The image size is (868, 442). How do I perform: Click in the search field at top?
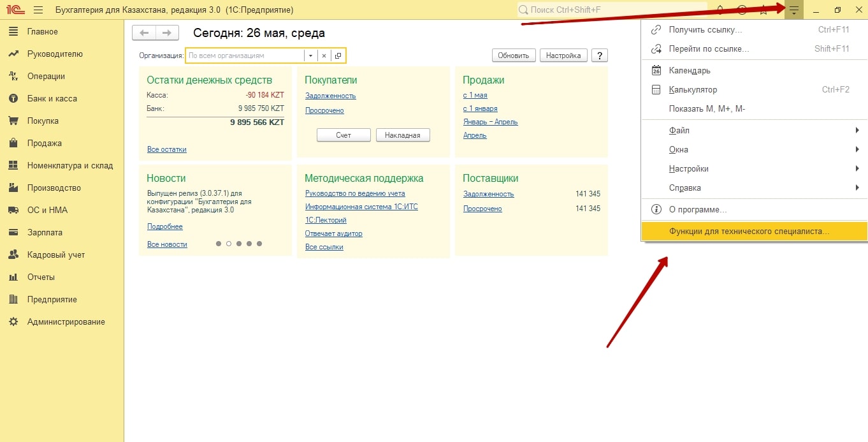(612, 10)
